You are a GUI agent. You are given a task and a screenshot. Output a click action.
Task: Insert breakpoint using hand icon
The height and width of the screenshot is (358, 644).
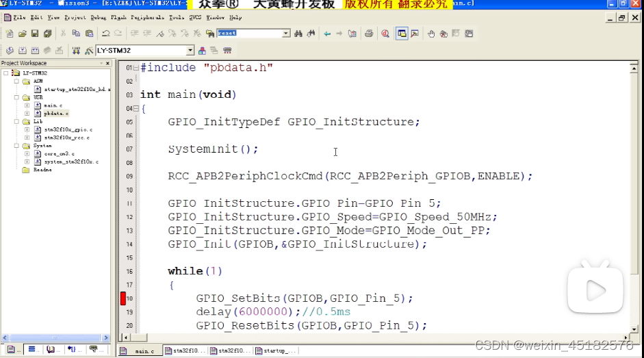[431, 34]
